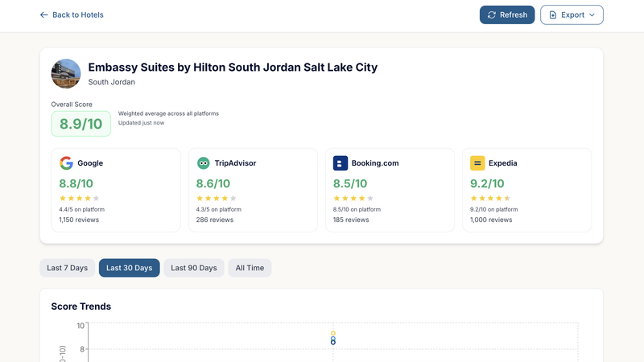Expand the Export chevron arrow
This screenshot has width=644, height=362.
tap(592, 14)
